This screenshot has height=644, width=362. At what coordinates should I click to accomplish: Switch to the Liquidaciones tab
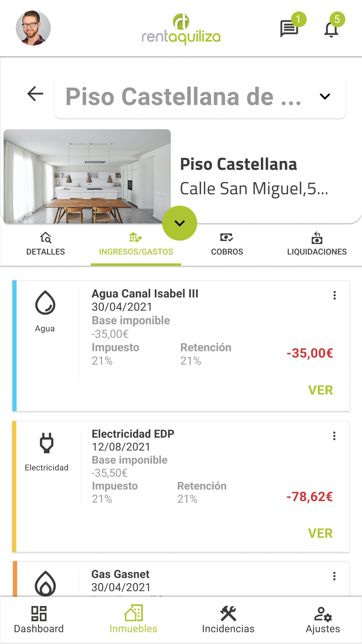[317, 244]
